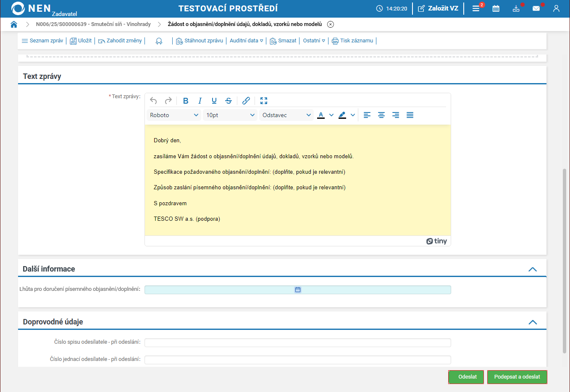Screen dimensions: 570x392
Task: Collapse the Další informace section
Action: tap(533, 269)
